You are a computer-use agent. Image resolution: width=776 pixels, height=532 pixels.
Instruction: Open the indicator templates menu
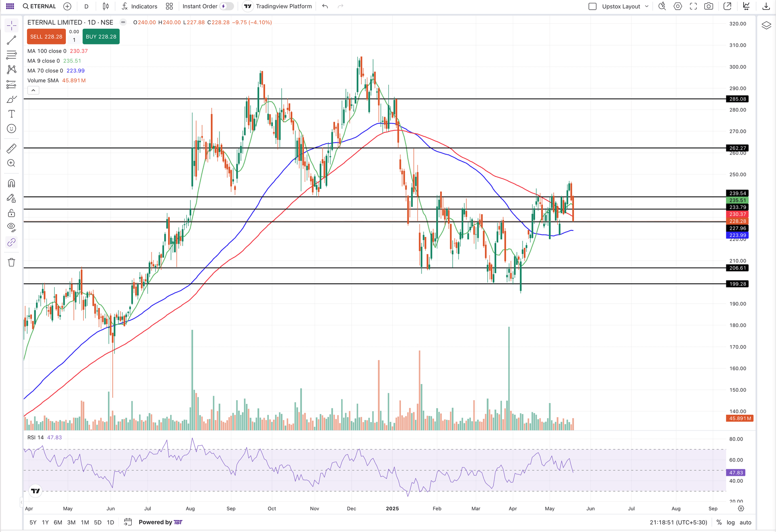[169, 6]
